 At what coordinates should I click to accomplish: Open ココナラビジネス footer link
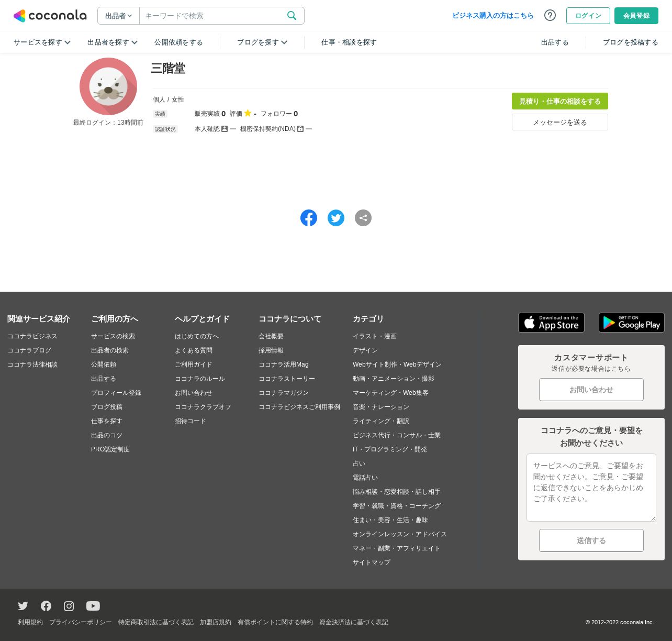tap(32, 336)
